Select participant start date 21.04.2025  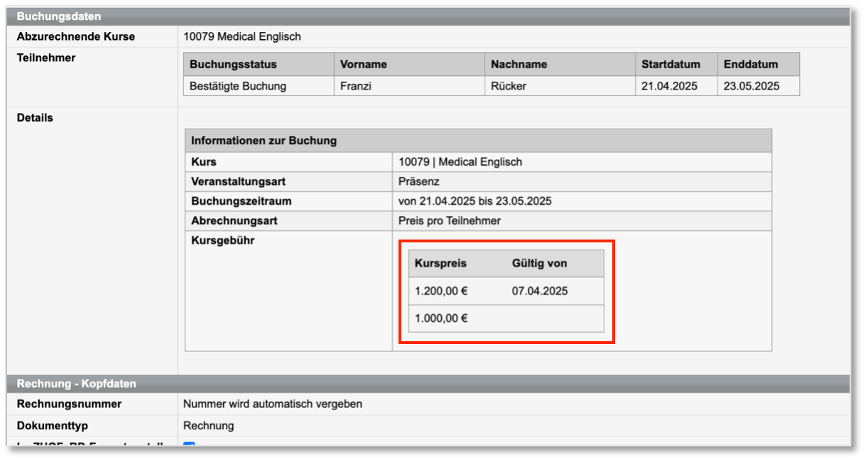tap(669, 86)
